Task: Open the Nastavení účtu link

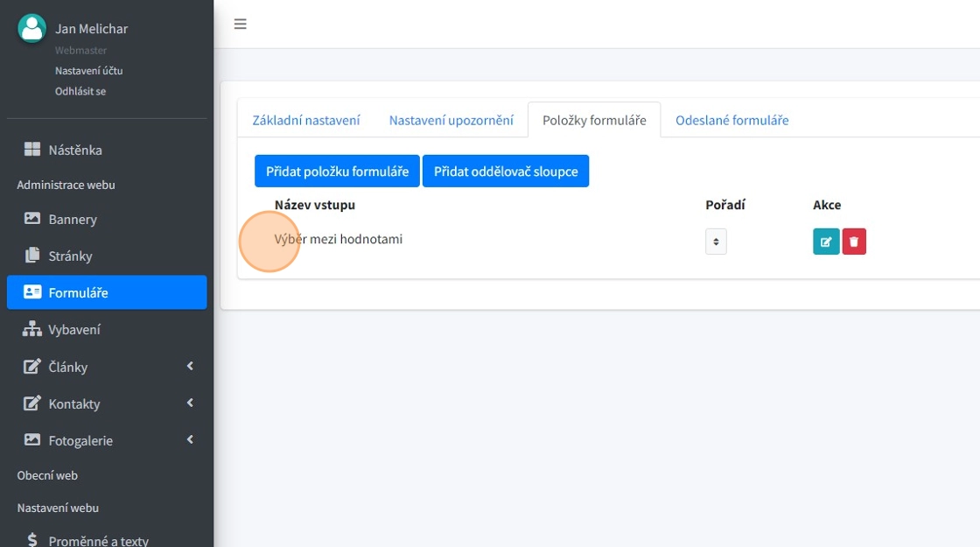Action: tap(88, 71)
